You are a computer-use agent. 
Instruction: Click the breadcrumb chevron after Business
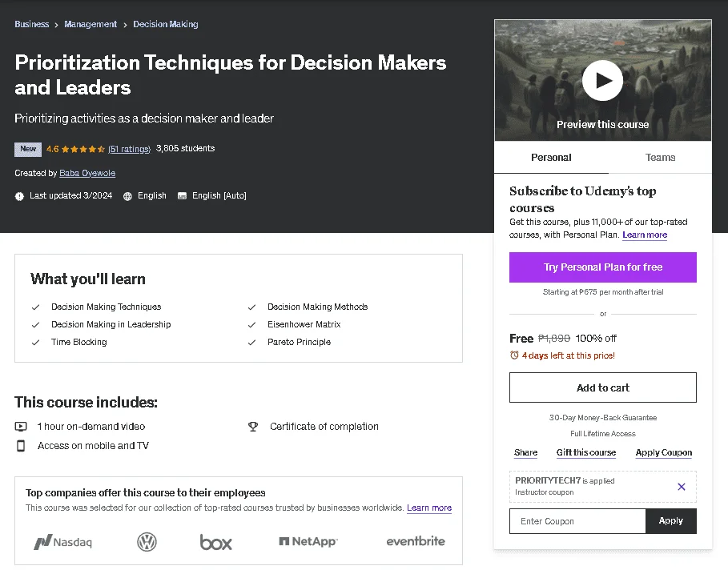(56, 25)
